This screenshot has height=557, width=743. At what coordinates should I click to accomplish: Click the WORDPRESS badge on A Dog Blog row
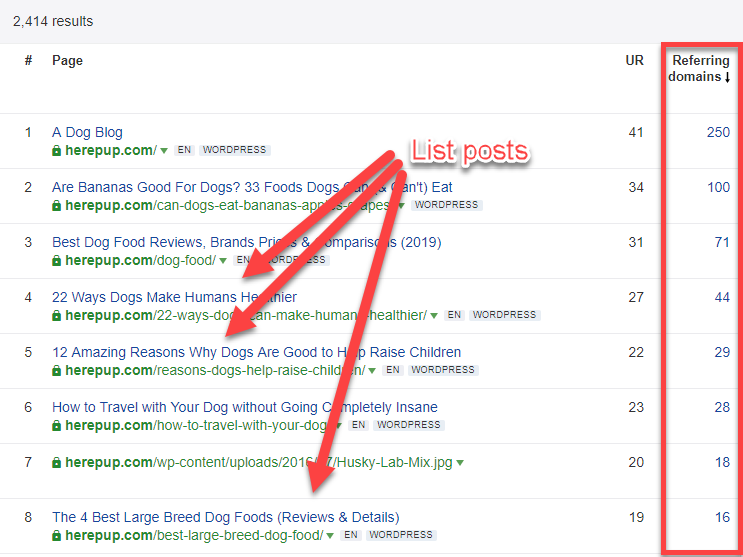pos(235,150)
